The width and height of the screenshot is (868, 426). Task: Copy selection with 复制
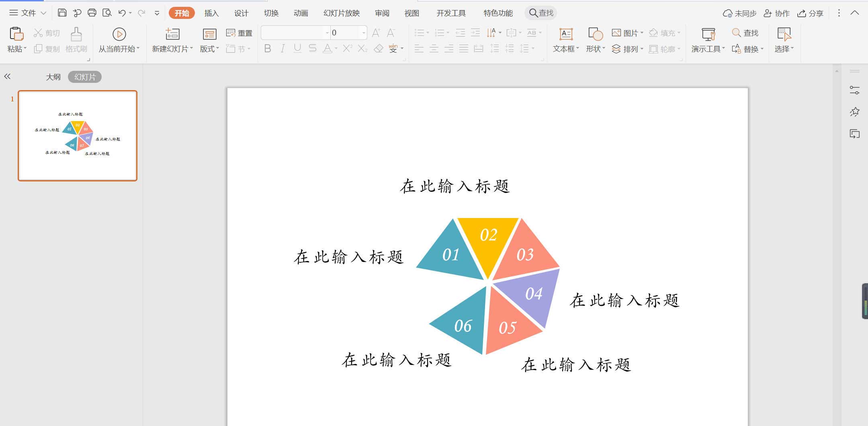coord(47,49)
